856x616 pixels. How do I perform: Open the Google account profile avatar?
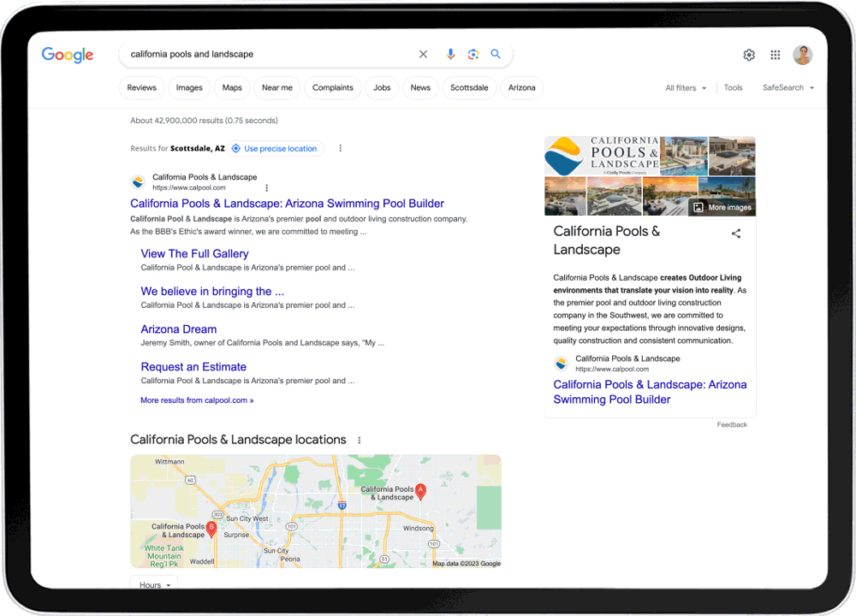coord(803,55)
